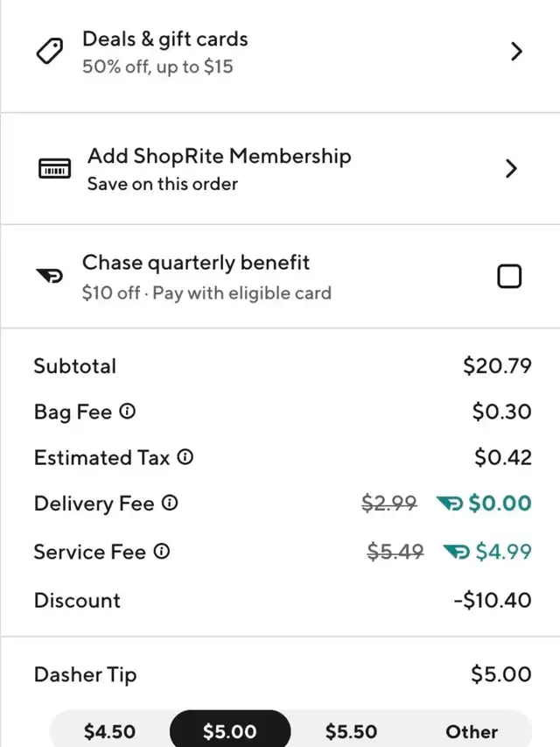Tap Chase quarterly benefit label

196,263
